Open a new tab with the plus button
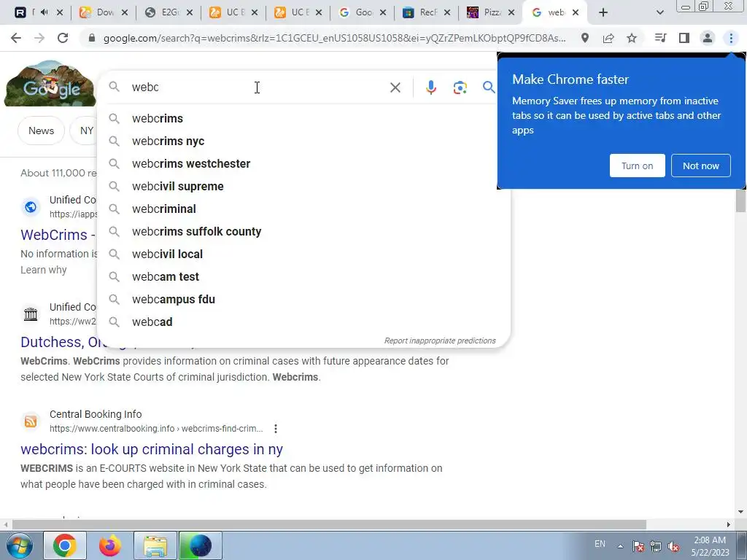 pos(603,13)
